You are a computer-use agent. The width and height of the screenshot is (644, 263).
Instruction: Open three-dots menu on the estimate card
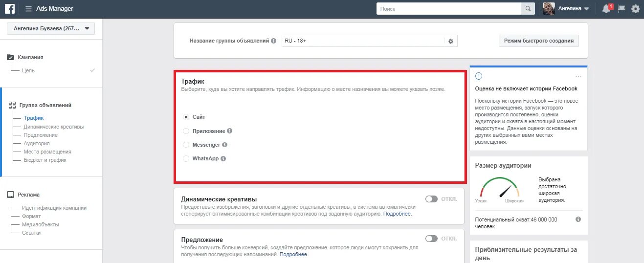578,76
